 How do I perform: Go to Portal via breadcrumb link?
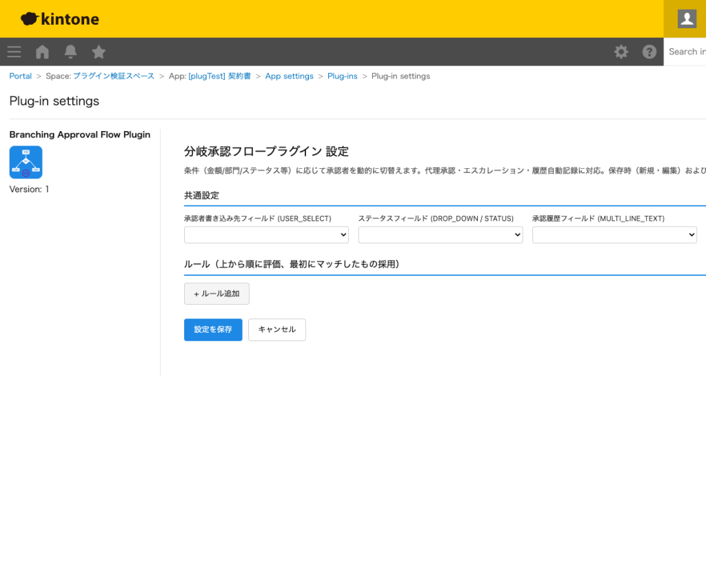(x=20, y=76)
